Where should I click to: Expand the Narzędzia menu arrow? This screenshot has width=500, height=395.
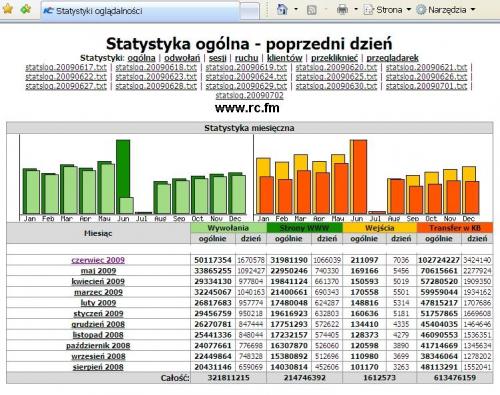pyautogui.click(x=473, y=10)
